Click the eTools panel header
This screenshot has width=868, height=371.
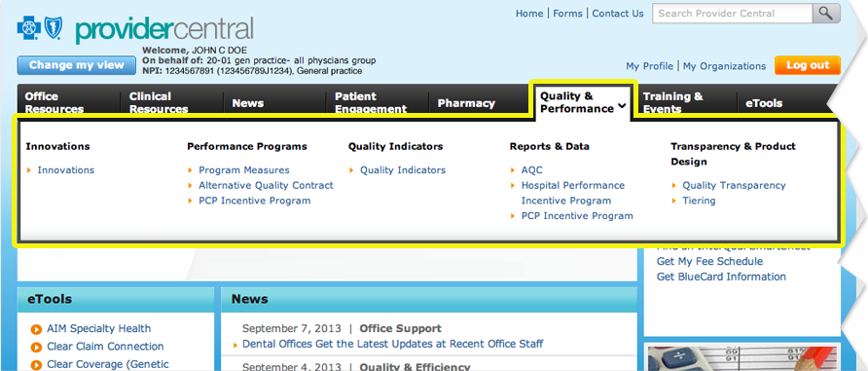(x=116, y=300)
